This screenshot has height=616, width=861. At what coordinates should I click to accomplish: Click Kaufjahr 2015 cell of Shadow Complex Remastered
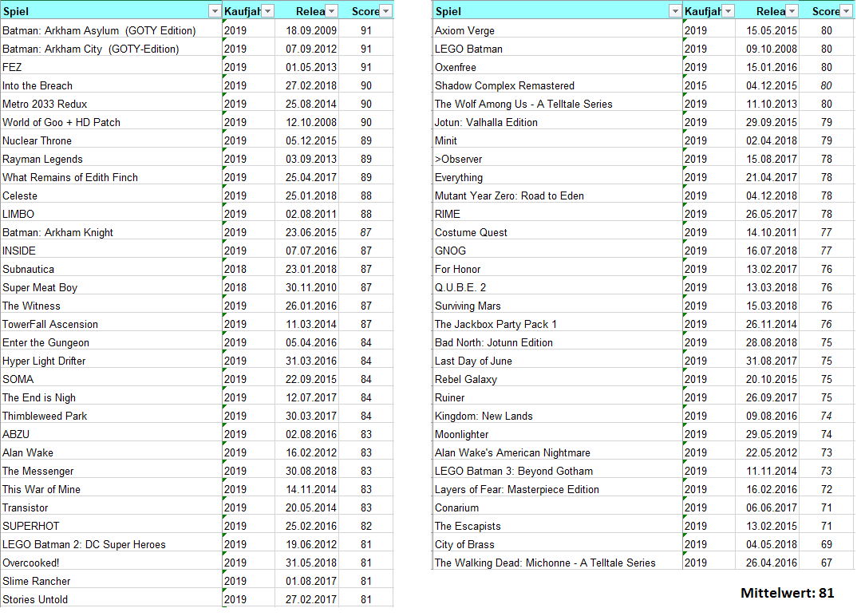(x=709, y=85)
